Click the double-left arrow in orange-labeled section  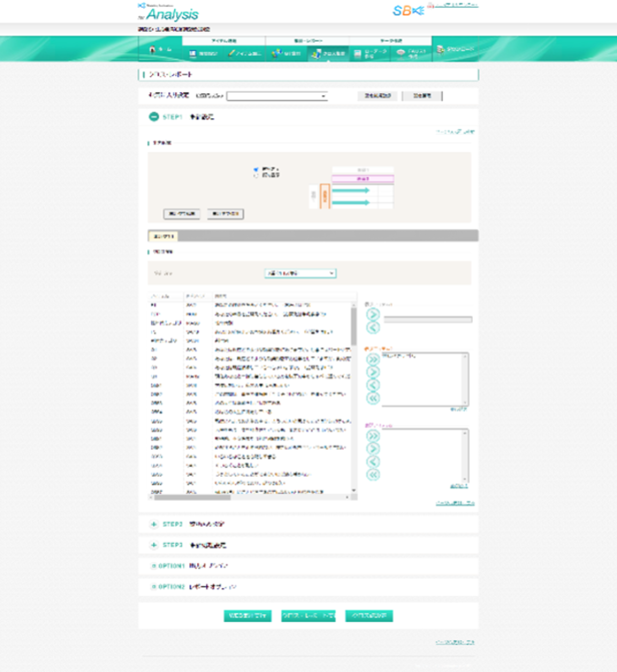[x=373, y=398]
